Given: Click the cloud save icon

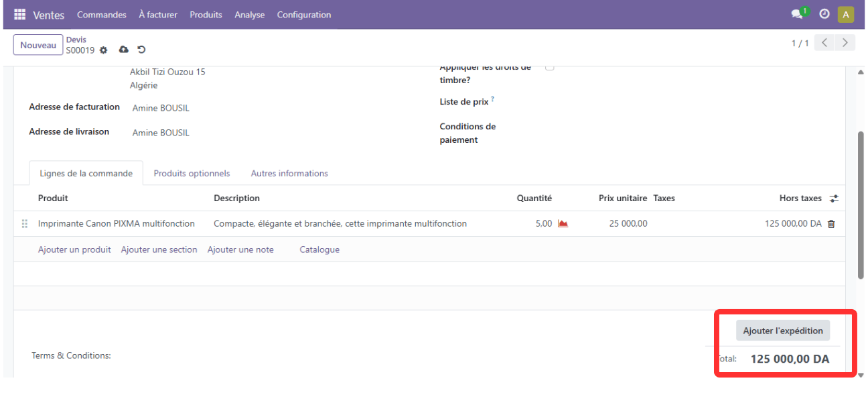Looking at the screenshot, I should pyautogui.click(x=123, y=50).
